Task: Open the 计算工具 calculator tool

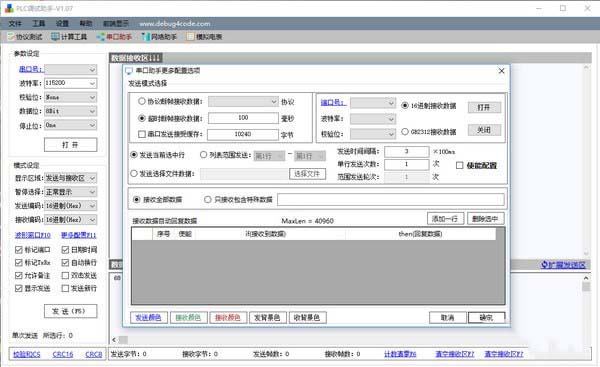Action: (x=69, y=37)
